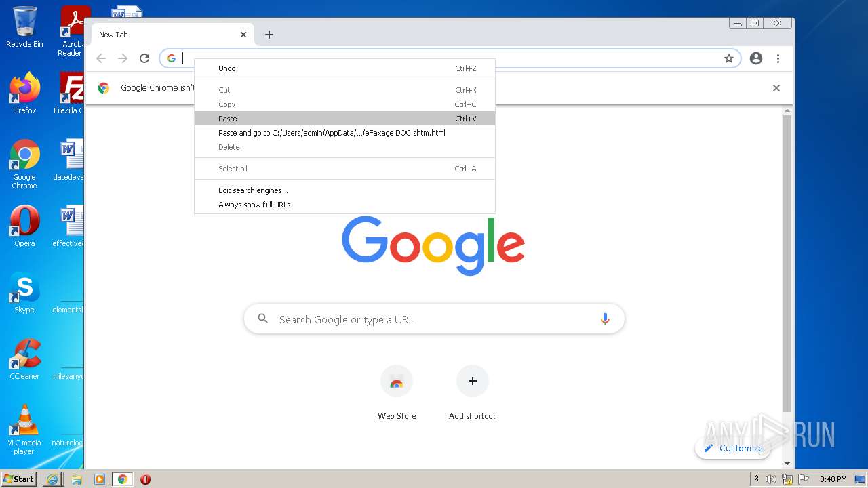Open the Web Store shortcut
Screen dimensions: 868x488
(397, 393)
